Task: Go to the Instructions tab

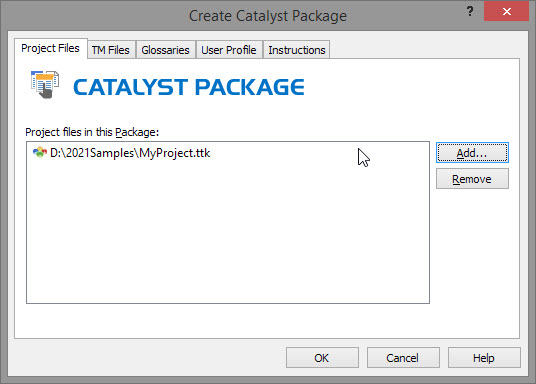Action: [296, 50]
